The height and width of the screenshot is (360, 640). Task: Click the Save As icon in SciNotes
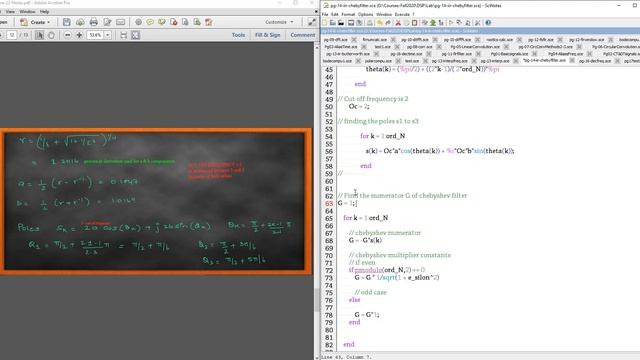[x=359, y=23]
